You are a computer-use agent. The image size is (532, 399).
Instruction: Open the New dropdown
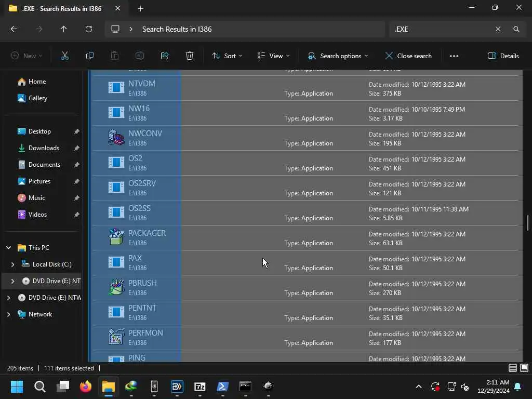(x=26, y=56)
